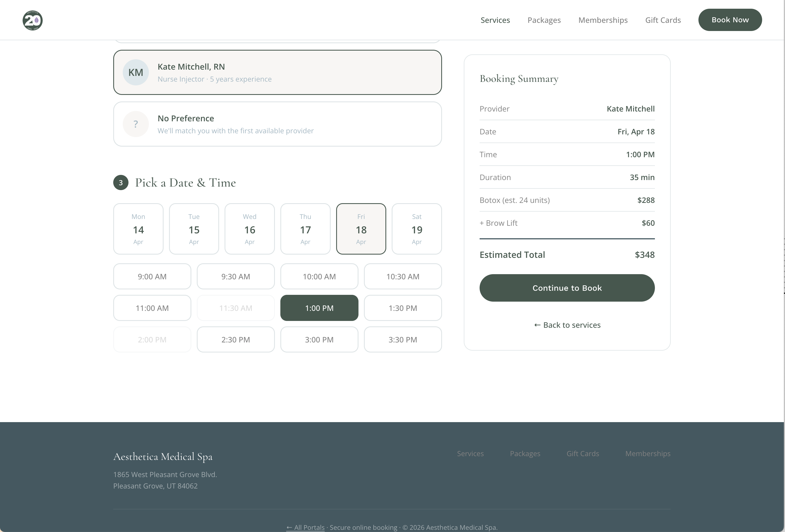Image resolution: width=785 pixels, height=532 pixels.
Task: Choose the 1:00 PM time slot
Action: click(x=319, y=308)
